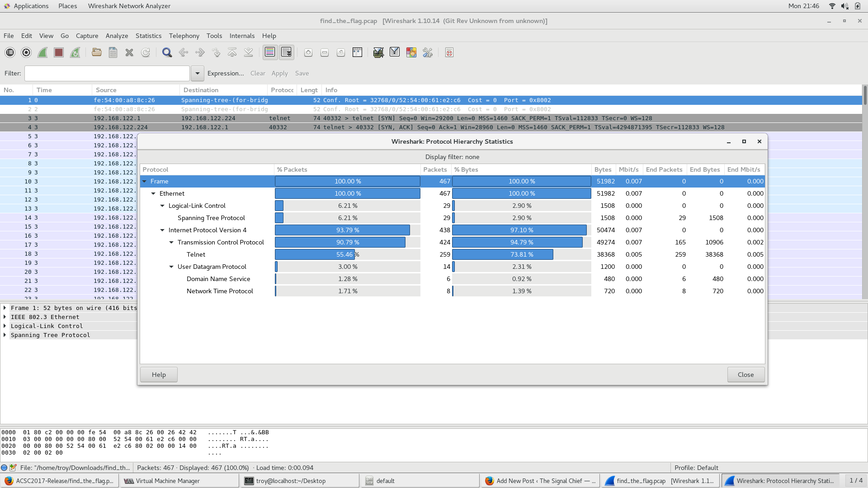The height and width of the screenshot is (488, 868).
Task: Toggle packet list colorization
Action: tap(270, 52)
